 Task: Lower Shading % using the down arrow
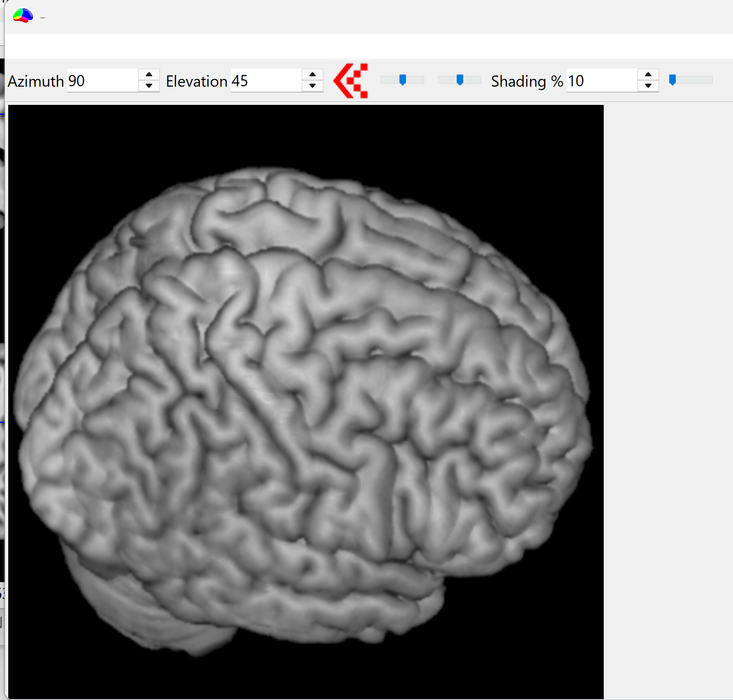(648, 86)
